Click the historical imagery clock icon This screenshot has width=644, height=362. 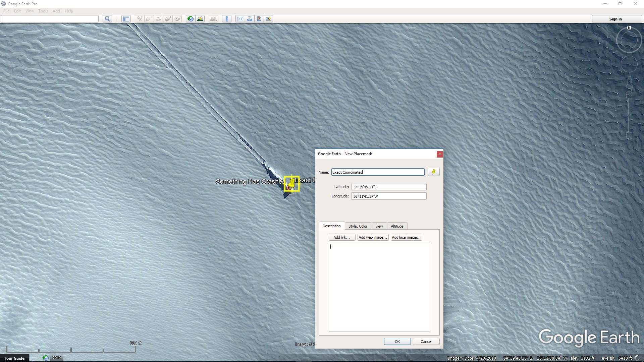click(x=190, y=19)
